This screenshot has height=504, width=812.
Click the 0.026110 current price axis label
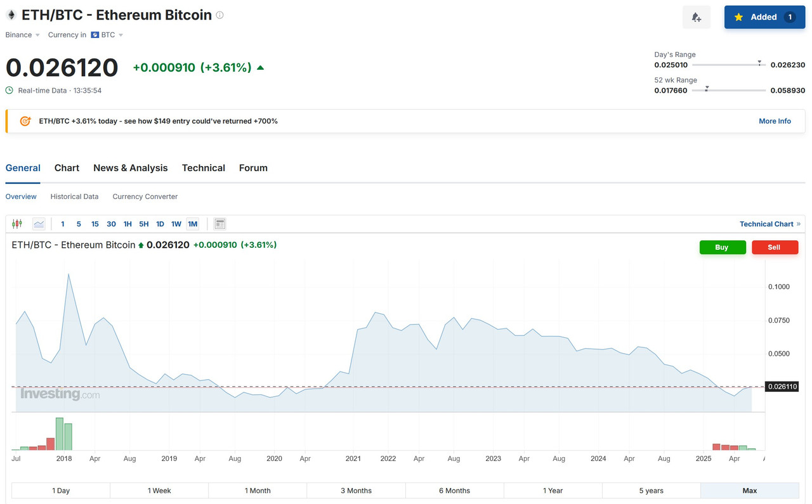[x=782, y=387]
